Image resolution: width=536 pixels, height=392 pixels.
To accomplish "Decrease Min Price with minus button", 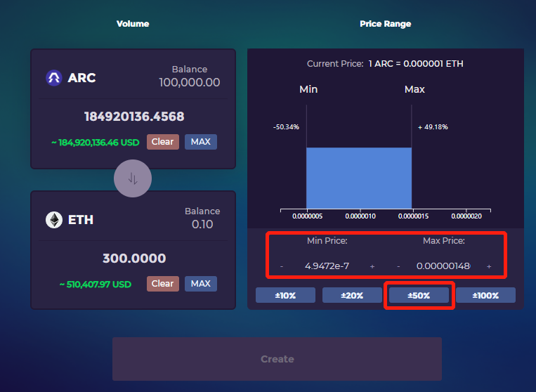I will coord(282,266).
